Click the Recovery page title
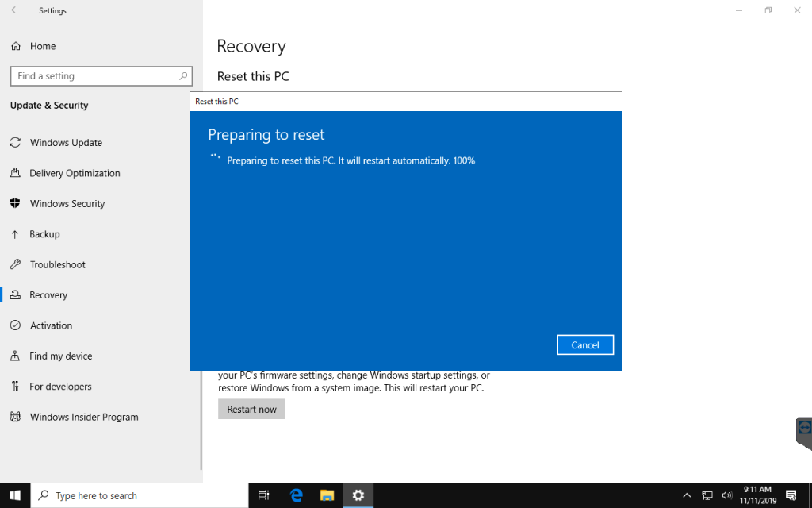The image size is (812, 508). coord(251,46)
